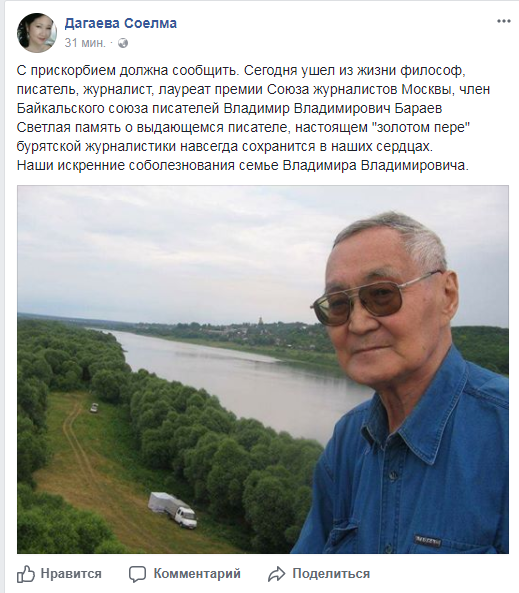The width and height of the screenshot is (519, 593).
Task: Open the post via the 31 мин. timestamp
Action: click(85, 43)
